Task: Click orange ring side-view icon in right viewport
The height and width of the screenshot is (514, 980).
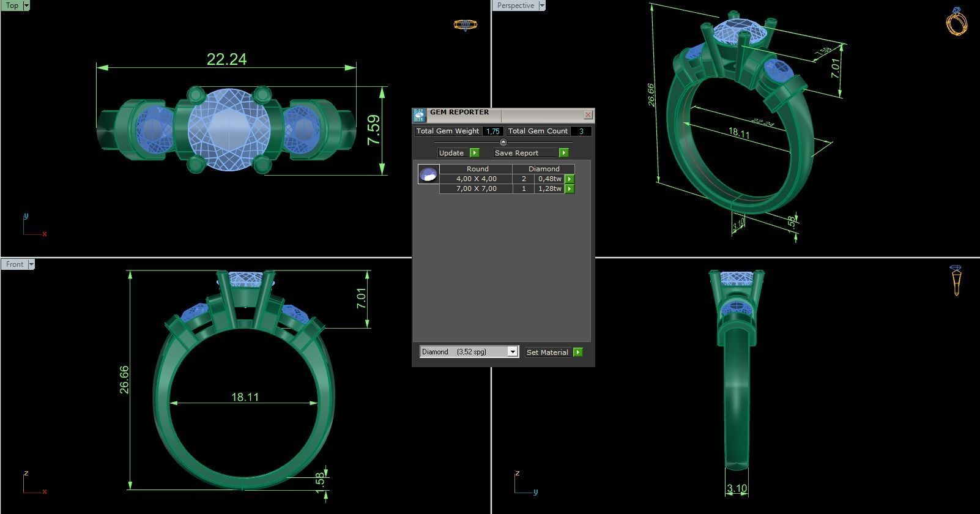Action: [956, 280]
